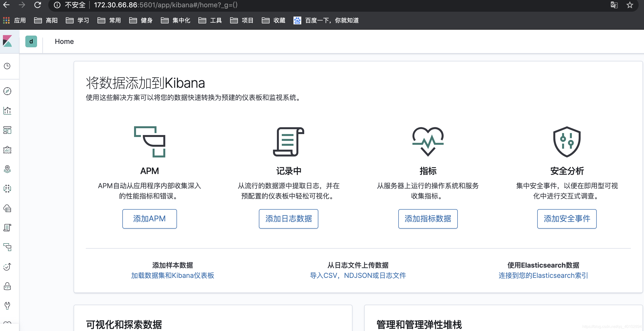Bookmark this page with star icon

[630, 5]
